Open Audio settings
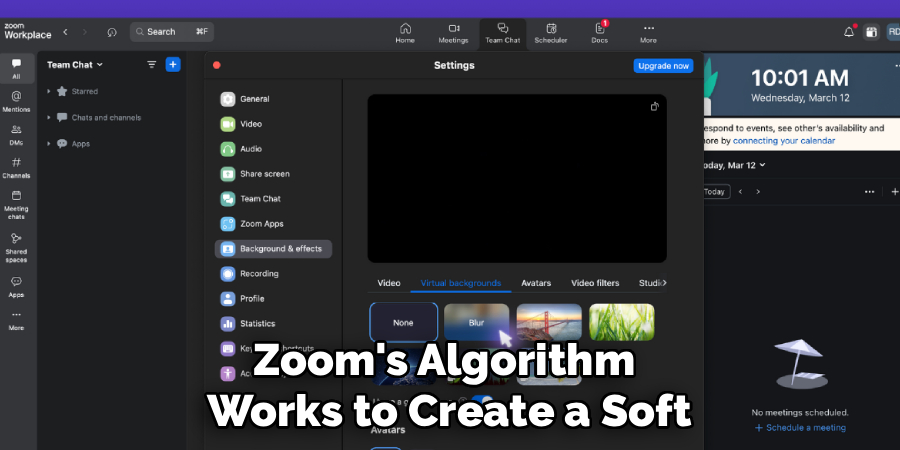Viewport: 900px width, 450px height. coord(273,149)
